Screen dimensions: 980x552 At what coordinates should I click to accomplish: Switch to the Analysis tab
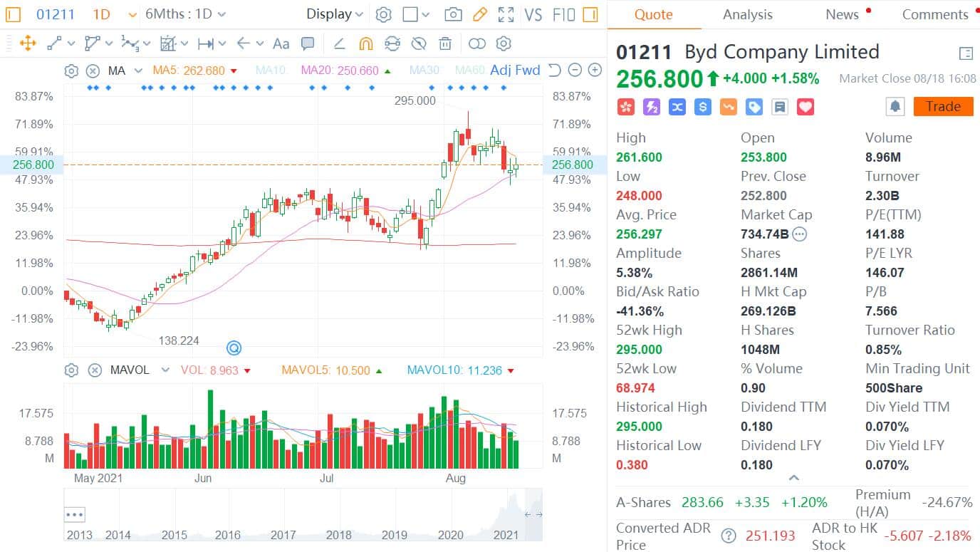tap(747, 14)
